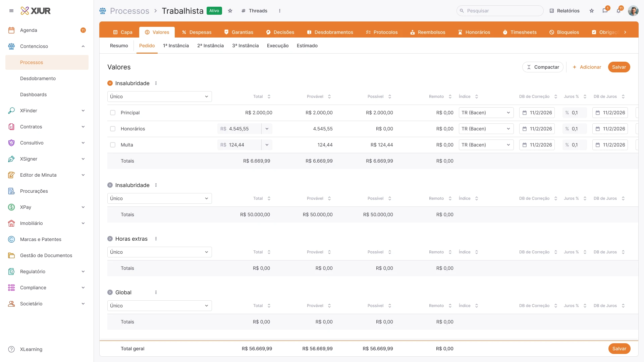Image resolution: width=644 pixels, height=362 pixels.
Task: Click the Pesquisar search field
Action: [500, 11]
